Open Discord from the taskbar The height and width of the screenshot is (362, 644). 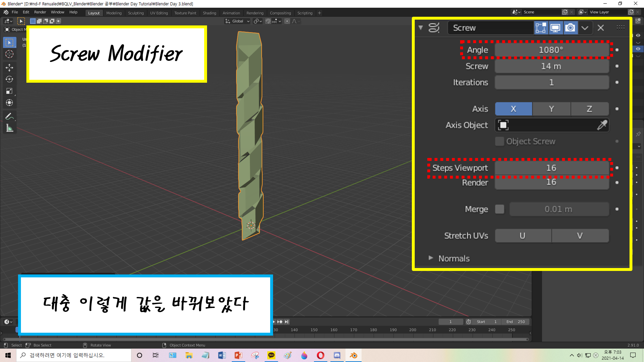coord(337,355)
